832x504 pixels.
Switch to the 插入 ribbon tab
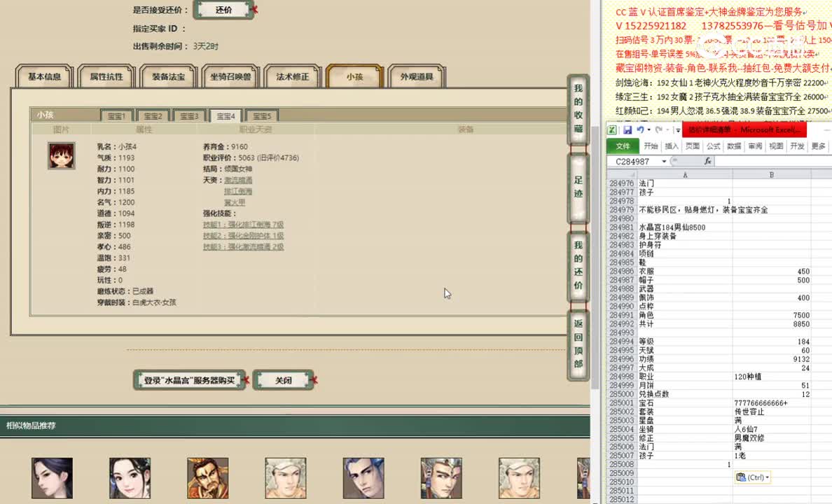click(x=671, y=146)
